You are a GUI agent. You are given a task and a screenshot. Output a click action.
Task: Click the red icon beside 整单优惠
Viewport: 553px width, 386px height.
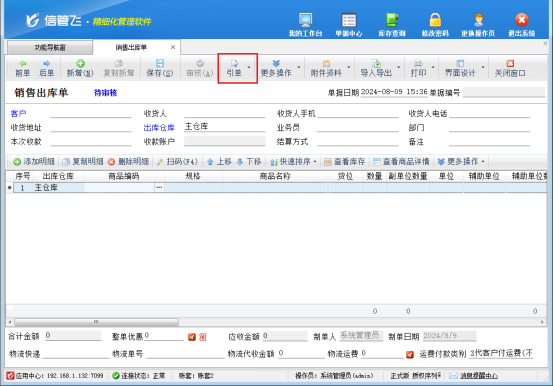pyautogui.click(x=192, y=337)
